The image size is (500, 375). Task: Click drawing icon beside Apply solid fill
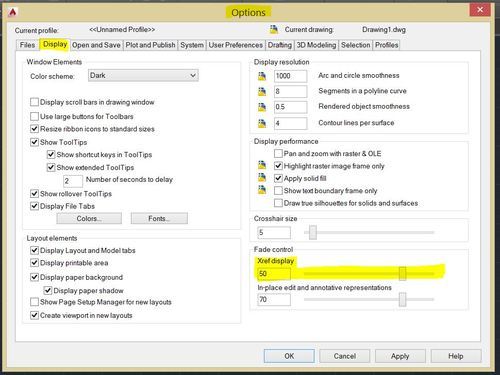pyautogui.click(x=262, y=178)
